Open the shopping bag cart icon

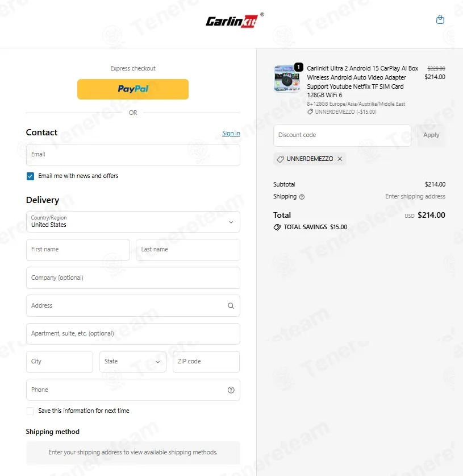click(x=440, y=20)
